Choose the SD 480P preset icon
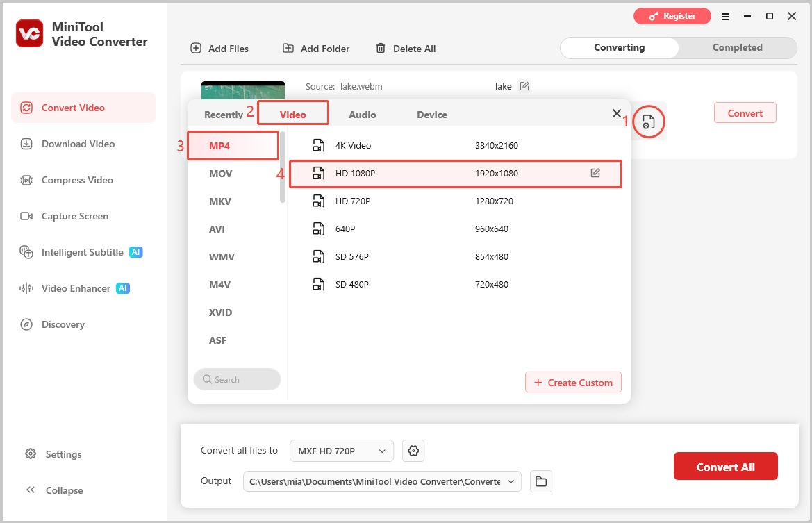 click(319, 284)
